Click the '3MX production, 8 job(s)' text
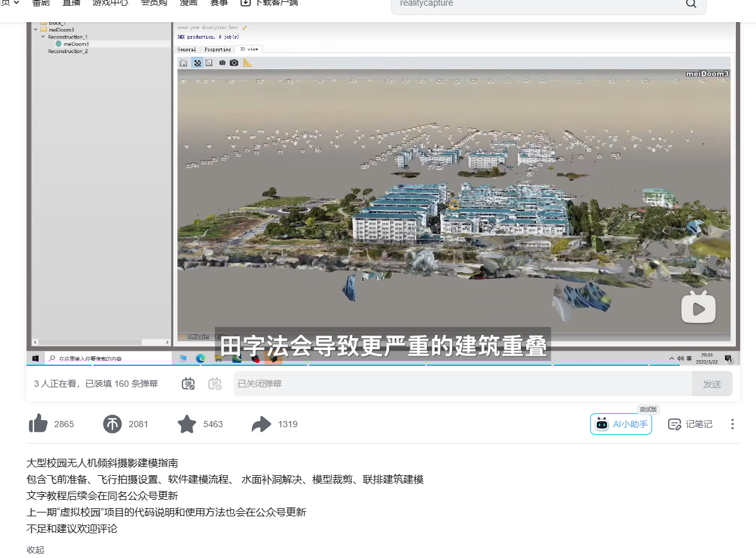The height and width of the screenshot is (558, 756). (208, 37)
